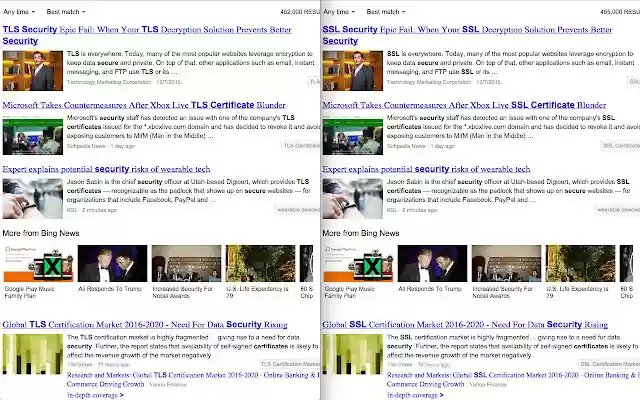The height and width of the screenshot is (400, 640).
Task: Click the man-in-suit thumbnail of the TLS Security article
Action: click(x=33, y=71)
